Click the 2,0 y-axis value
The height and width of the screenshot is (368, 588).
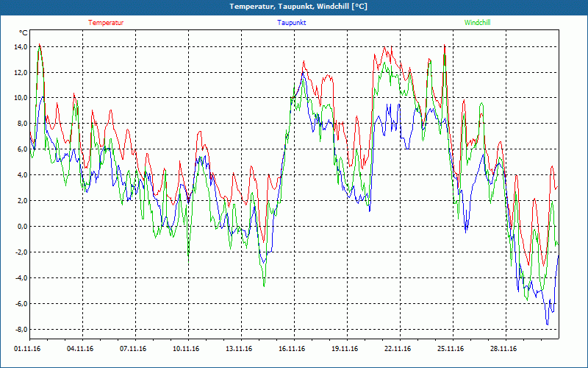22,200
